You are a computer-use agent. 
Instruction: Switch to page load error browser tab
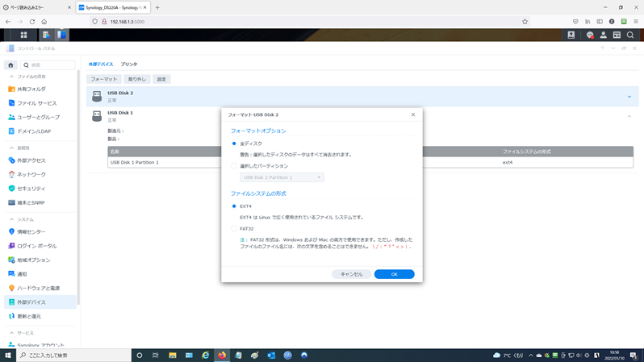37,7
